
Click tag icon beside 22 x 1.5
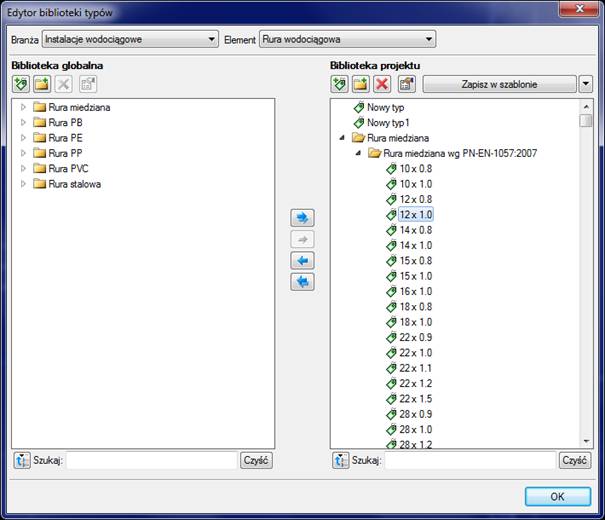(391, 398)
